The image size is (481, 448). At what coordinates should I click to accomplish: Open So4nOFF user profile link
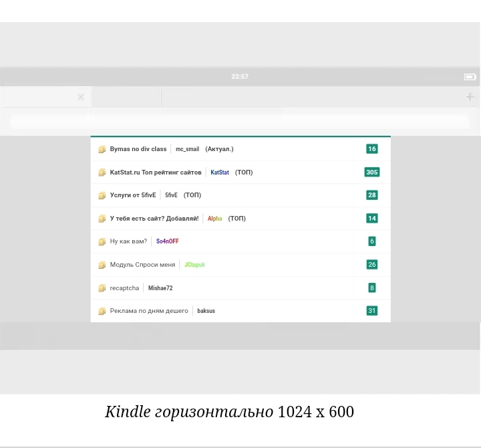tap(167, 241)
